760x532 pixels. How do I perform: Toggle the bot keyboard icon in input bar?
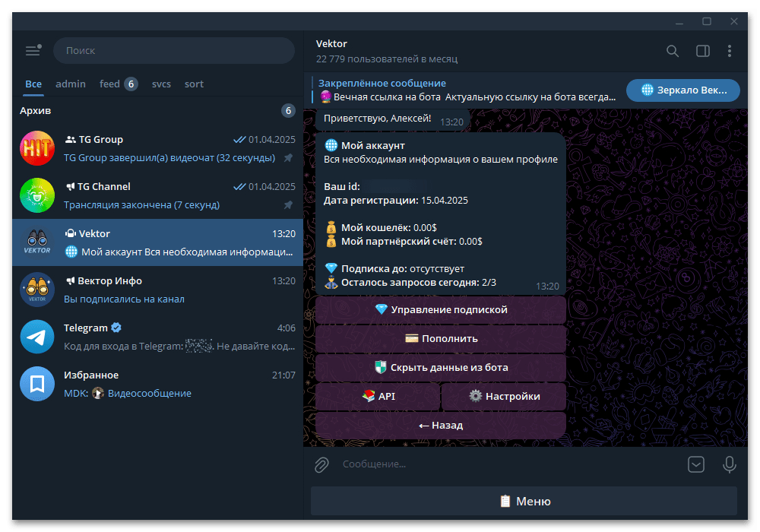click(696, 464)
